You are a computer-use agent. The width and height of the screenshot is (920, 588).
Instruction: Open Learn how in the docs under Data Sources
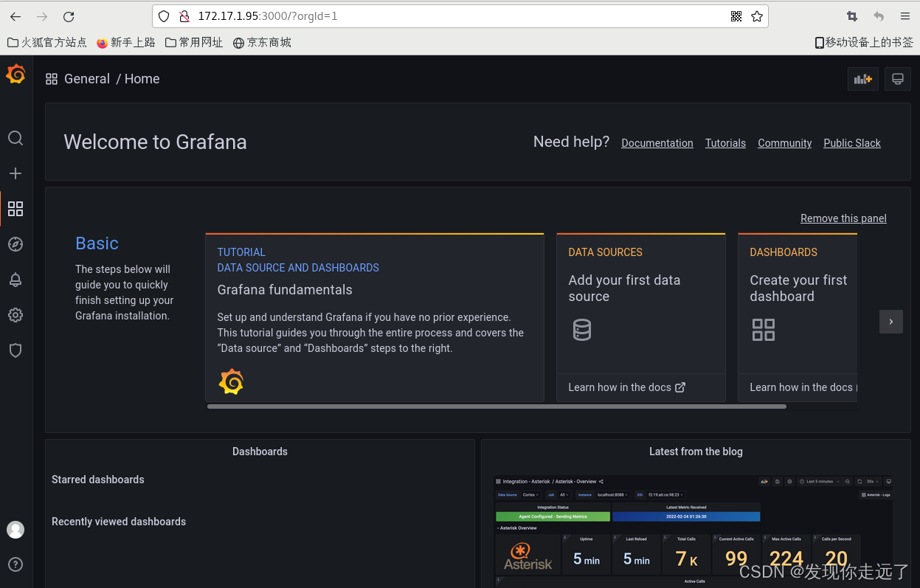[x=626, y=387]
